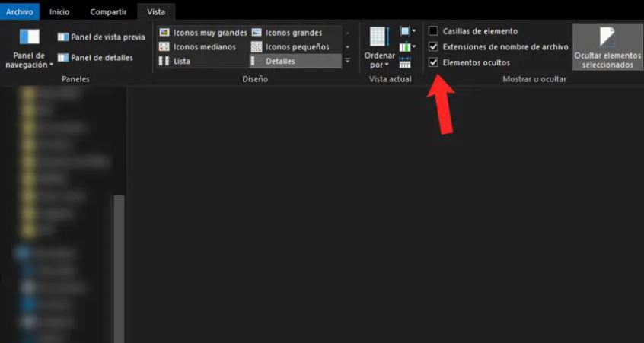This screenshot has height=343, width=644.
Task: Toggle Panel de detalles icon
Action: [x=63, y=58]
